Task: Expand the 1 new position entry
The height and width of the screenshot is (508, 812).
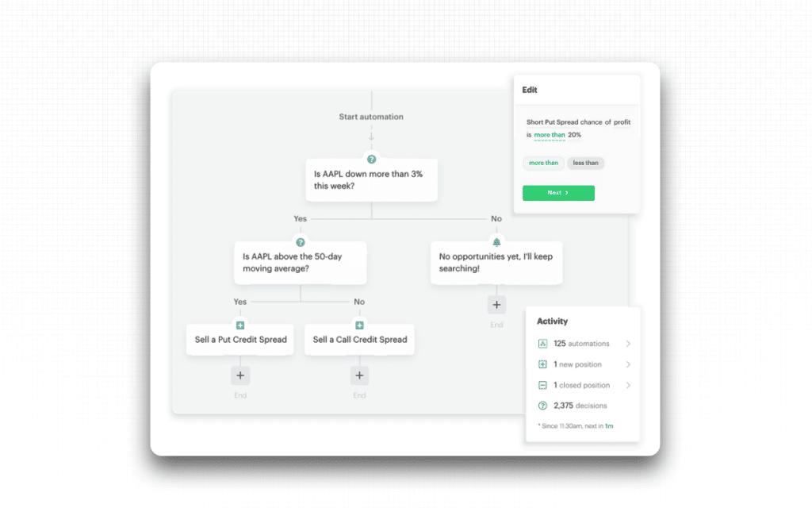Action: click(628, 364)
